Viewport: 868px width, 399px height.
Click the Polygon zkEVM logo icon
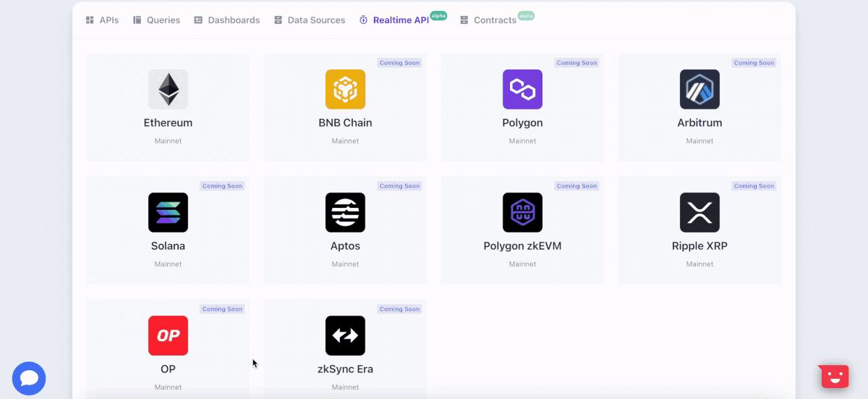click(x=522, y=212)
